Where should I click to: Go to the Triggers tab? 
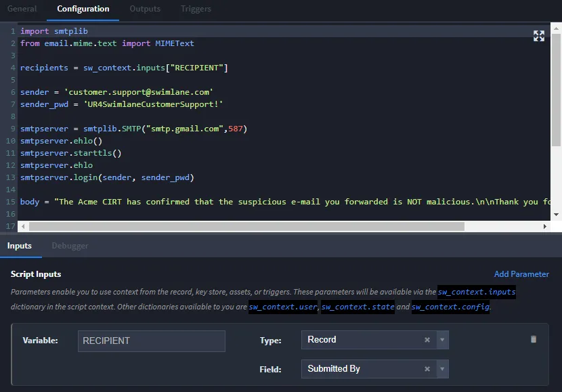pos(196,9)
